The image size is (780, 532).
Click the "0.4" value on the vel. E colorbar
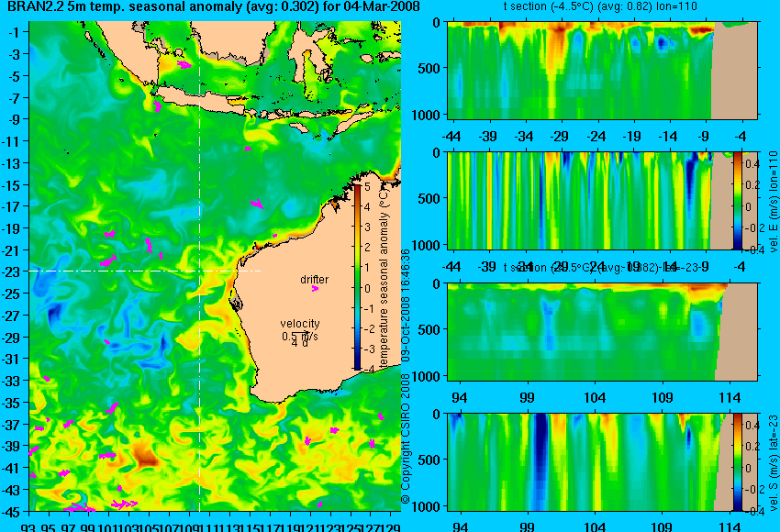pyautogui.click(x=752, y=163)
